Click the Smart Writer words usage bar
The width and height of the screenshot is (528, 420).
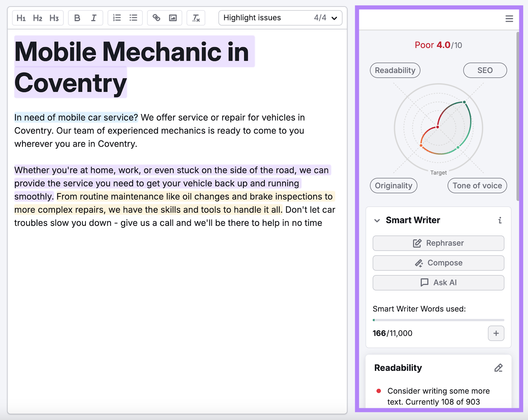click(438, 320)
